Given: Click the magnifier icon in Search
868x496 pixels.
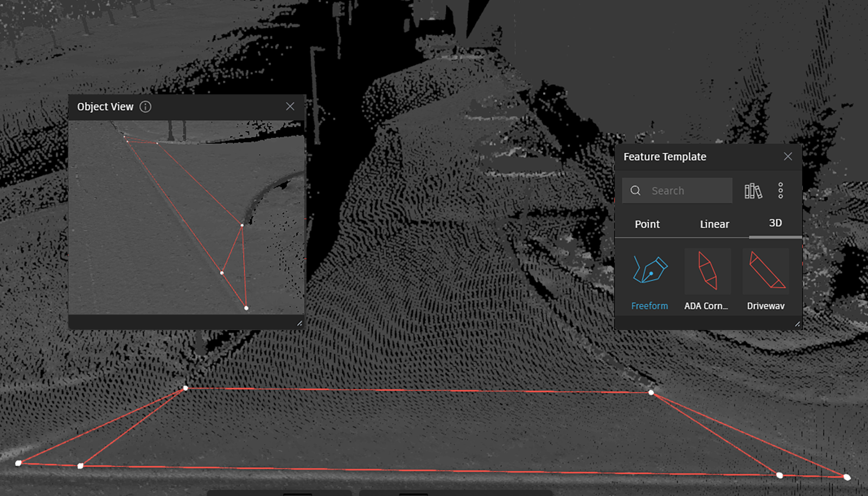Looking at the screenshot, I should [x=635, y=191].
